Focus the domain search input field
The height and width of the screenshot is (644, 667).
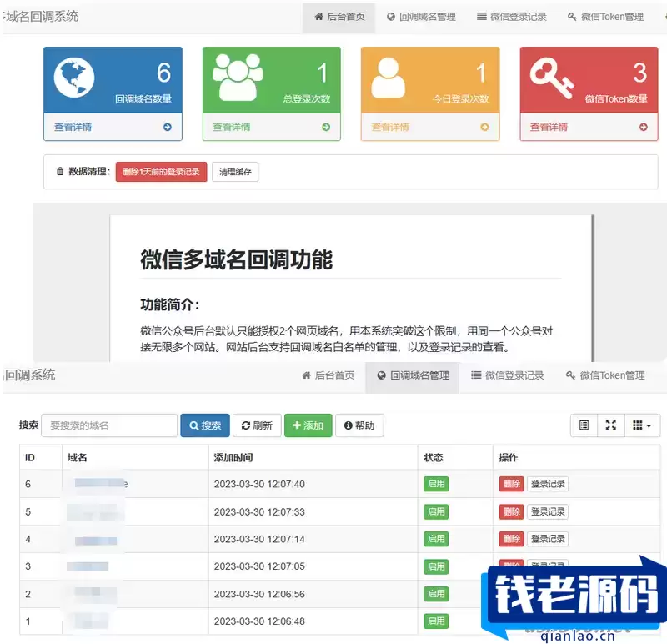click(109, 425)
